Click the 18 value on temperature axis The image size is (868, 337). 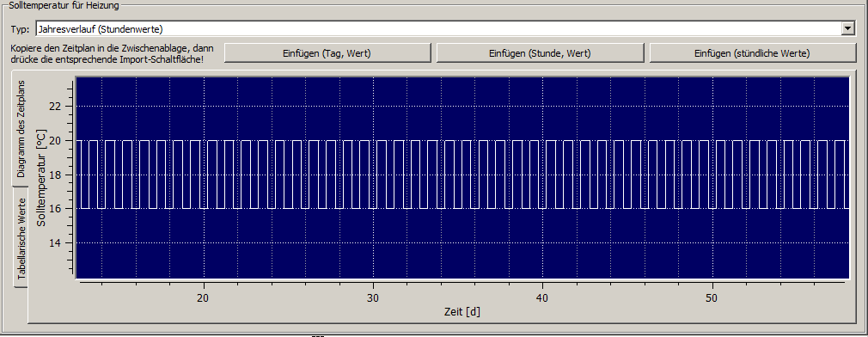[55, 175]
